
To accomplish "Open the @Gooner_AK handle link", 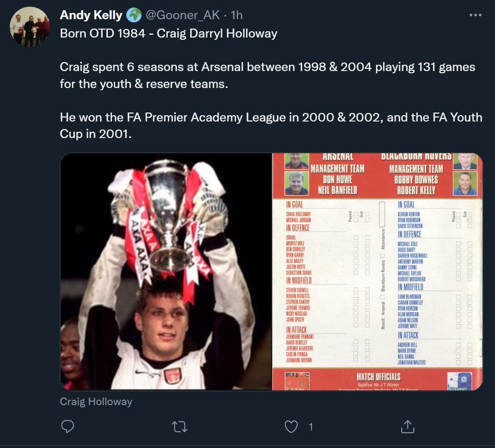I will point(182,15).
